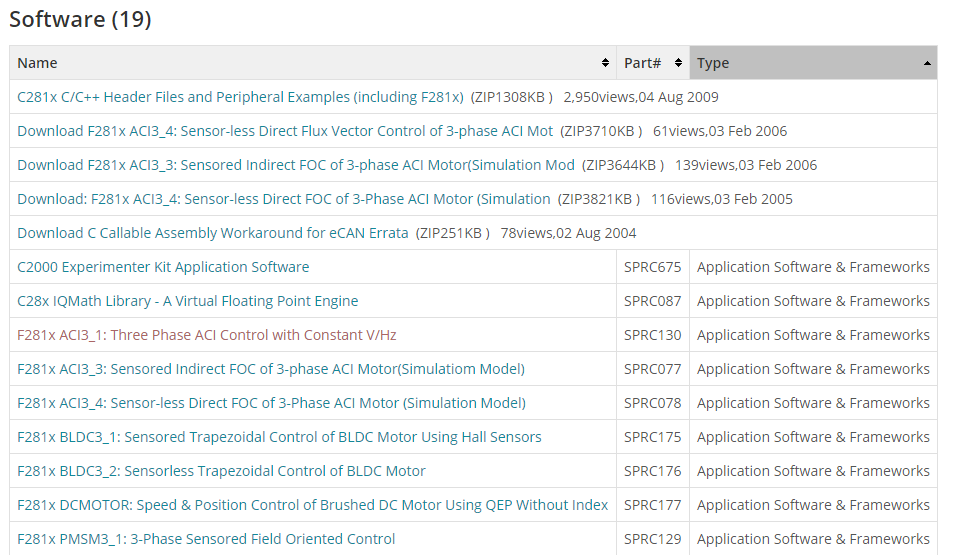Open C28x IQMath Library link
The height and width of the screenshot is (555, 953).
187,301
